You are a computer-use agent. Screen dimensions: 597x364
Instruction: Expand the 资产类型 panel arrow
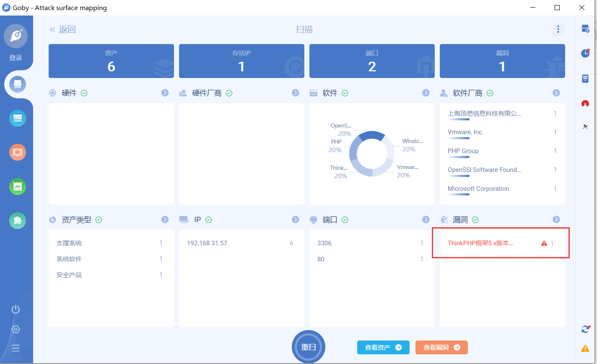[x=165, y=219]
